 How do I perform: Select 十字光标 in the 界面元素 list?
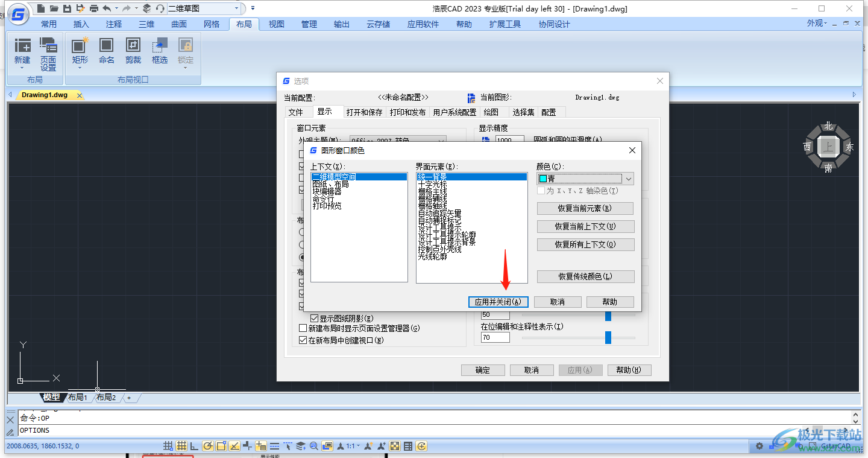pyautogui.click(x=432, y=184)
